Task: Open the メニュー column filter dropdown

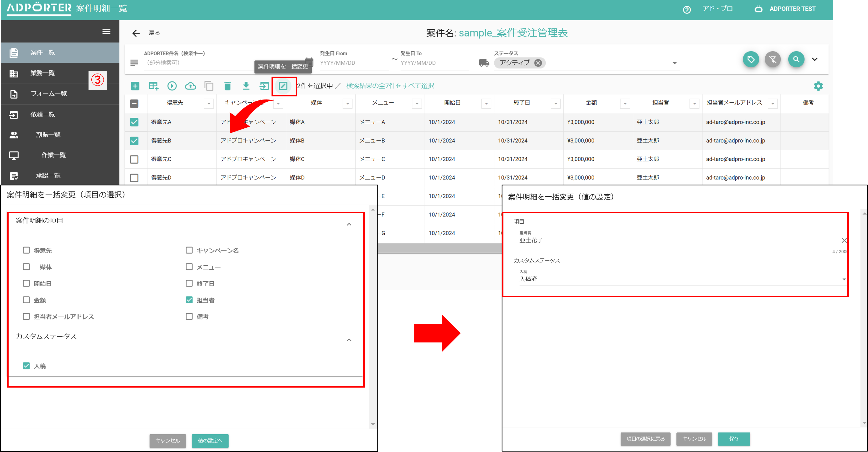Action: click(417, 104)
